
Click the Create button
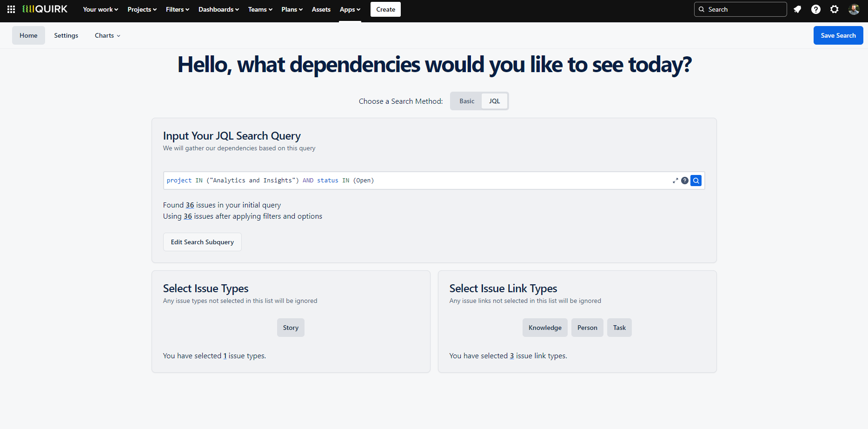[385, 9]
